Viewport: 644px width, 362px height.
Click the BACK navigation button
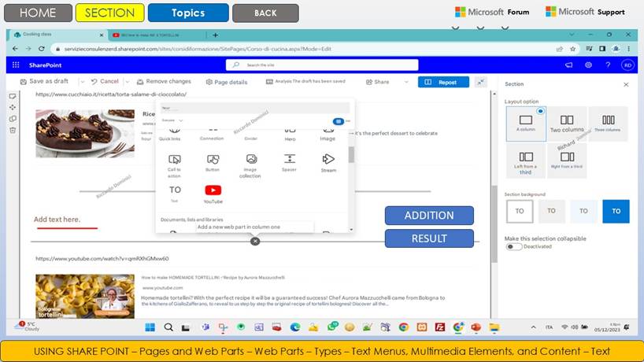[265, 13]
